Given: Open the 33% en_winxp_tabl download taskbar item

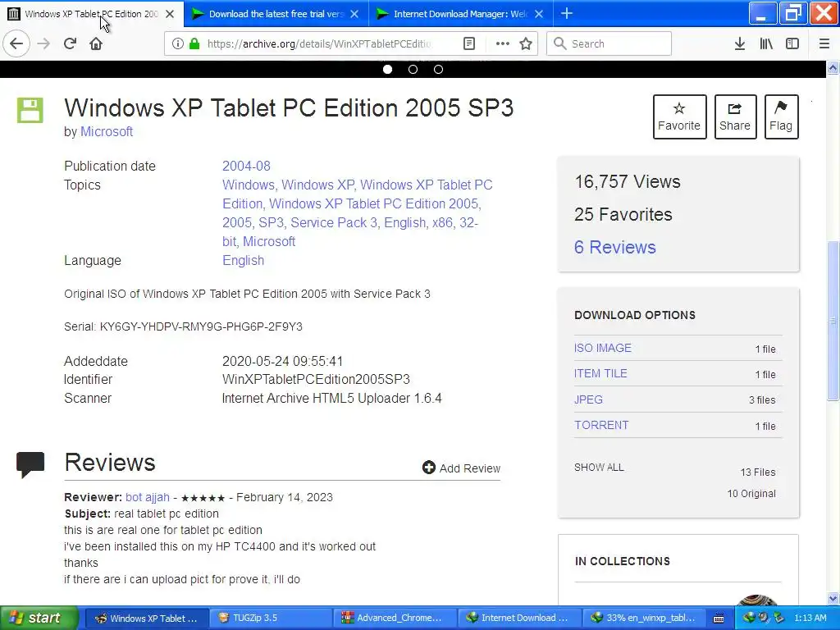Looking at the screenshot, I should click(642, 619).
